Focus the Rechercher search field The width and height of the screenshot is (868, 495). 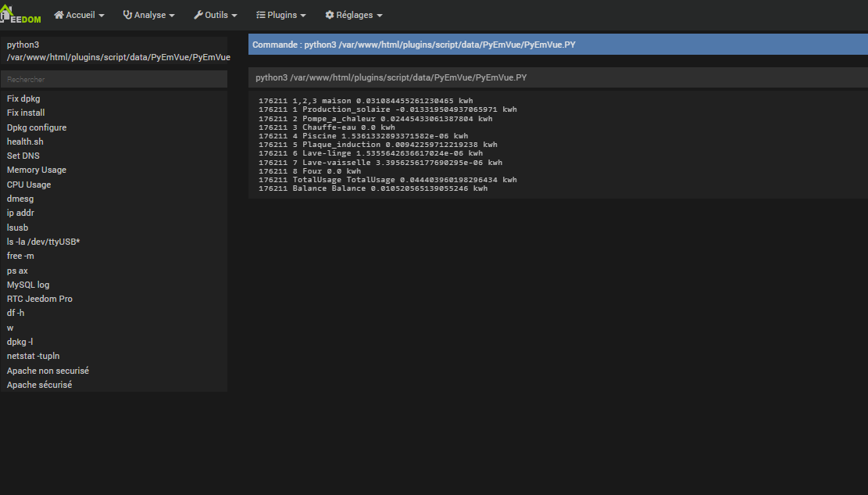pos(114,79)
